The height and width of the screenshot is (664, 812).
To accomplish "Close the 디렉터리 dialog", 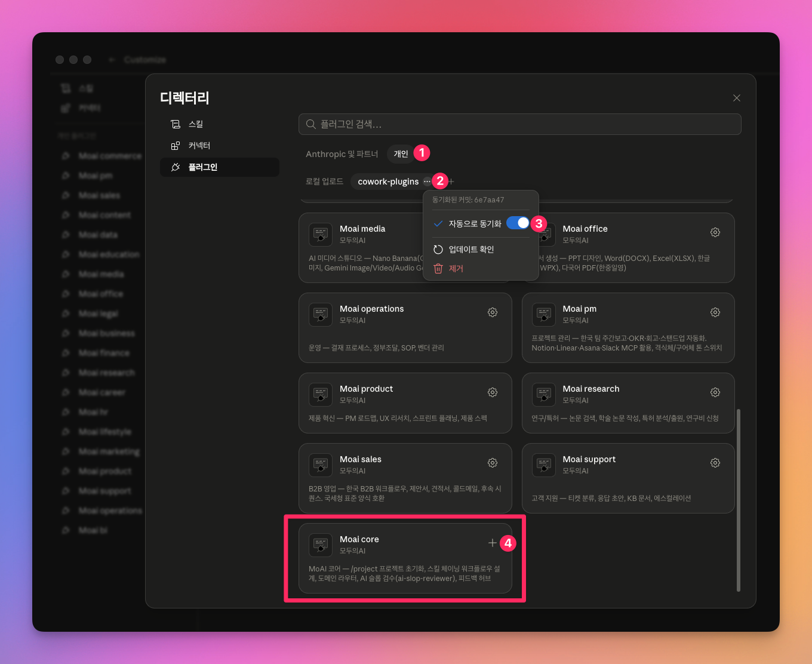I will coord(737,98).
